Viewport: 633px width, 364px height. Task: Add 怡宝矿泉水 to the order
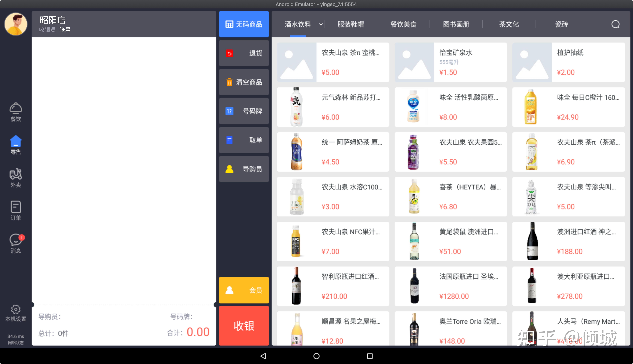(x=451, y=62)
